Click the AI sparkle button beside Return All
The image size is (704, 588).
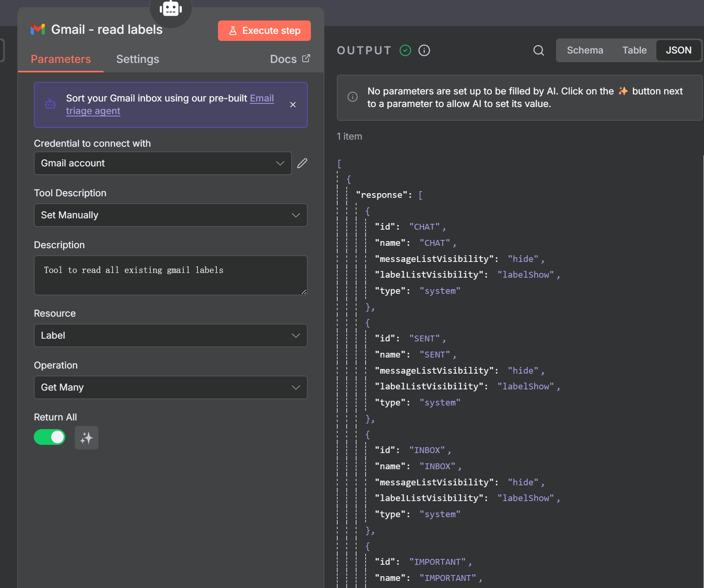87,438
